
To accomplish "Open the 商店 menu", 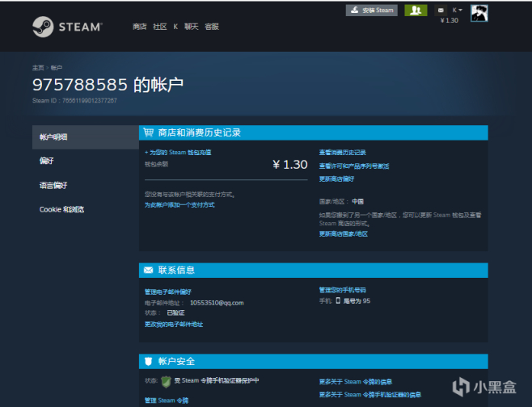I will (x=139, y=27).
